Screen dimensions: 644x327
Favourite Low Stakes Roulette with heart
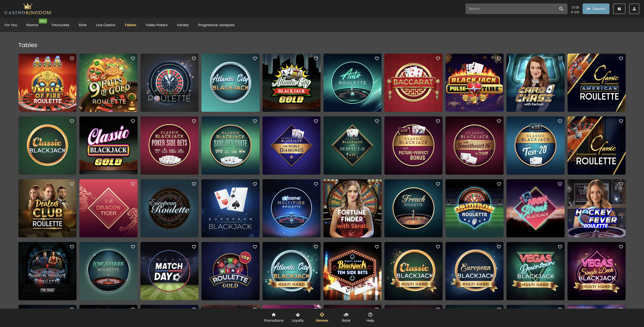133,247
